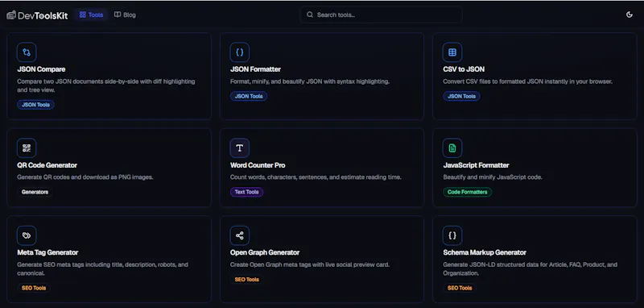Click 'Format, minify, and beautify JSON' description
Screen dimensions: 644x308
tap(310, 81)
